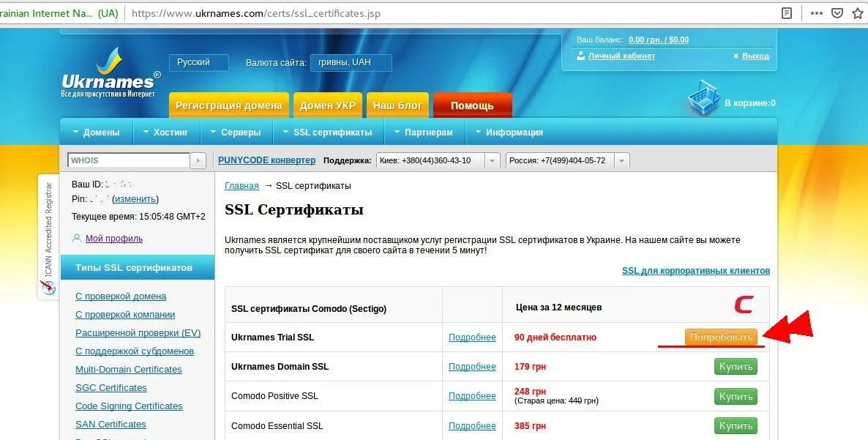
Task: Click the Выход logout link
Action: tap(755, 56)
